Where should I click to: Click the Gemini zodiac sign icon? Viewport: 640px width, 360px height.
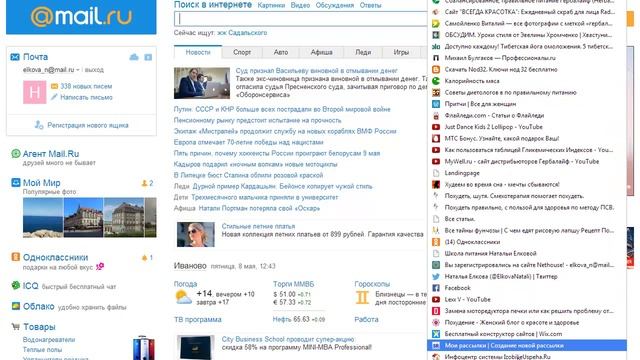point(362,298)
